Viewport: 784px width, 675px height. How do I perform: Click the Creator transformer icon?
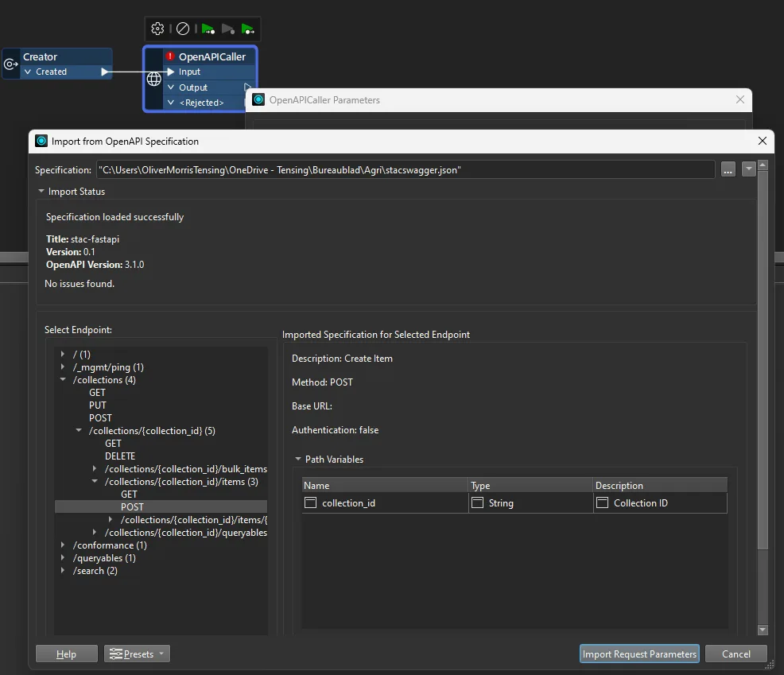tap(11, 64)
